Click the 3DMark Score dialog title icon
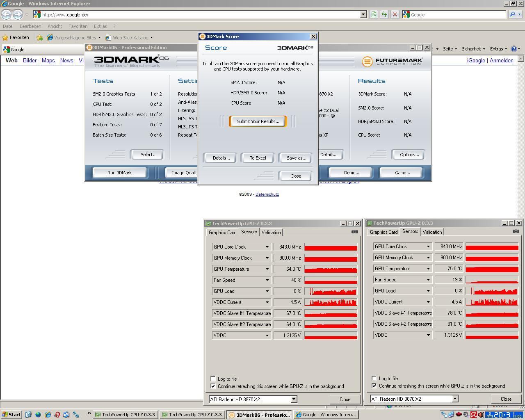This screenshot has height=420, width=525. (x=202, y=37)
